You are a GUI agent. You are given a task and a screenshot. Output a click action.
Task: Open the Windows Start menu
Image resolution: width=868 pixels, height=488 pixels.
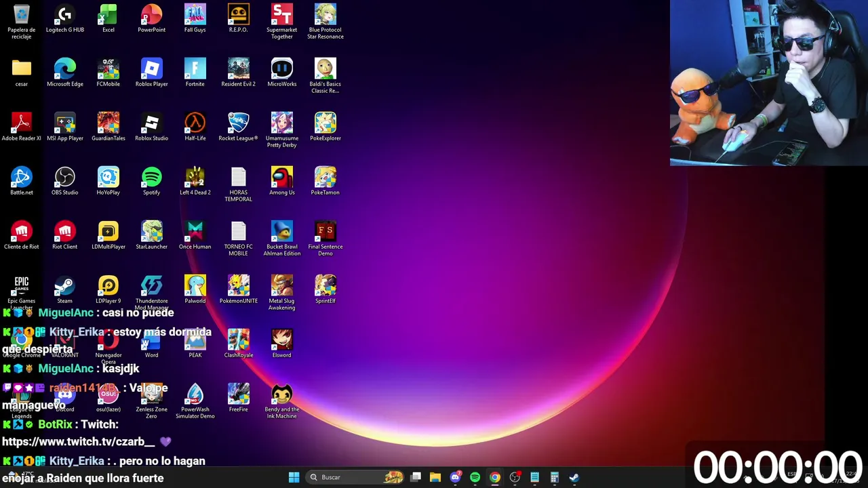tap(294, 477)
